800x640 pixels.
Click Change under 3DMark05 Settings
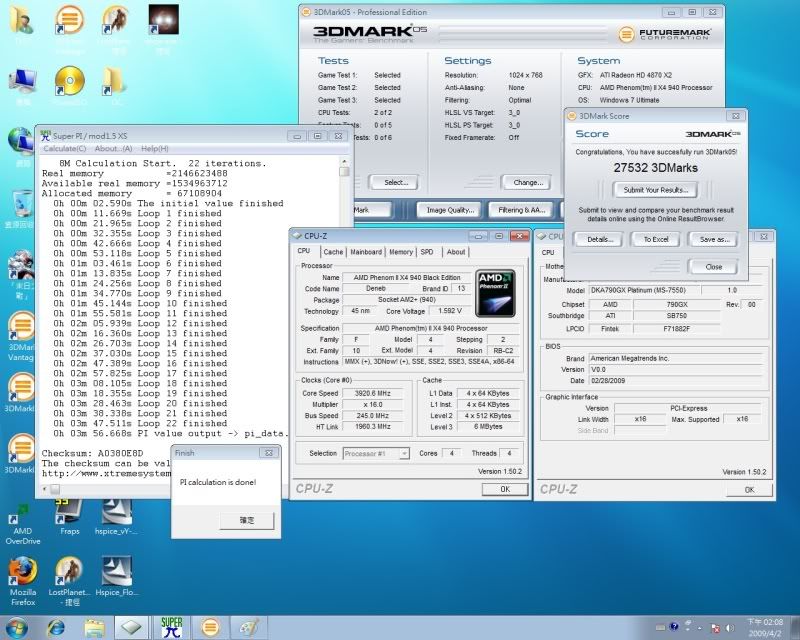pyautogui.click(x=528, y=182)
